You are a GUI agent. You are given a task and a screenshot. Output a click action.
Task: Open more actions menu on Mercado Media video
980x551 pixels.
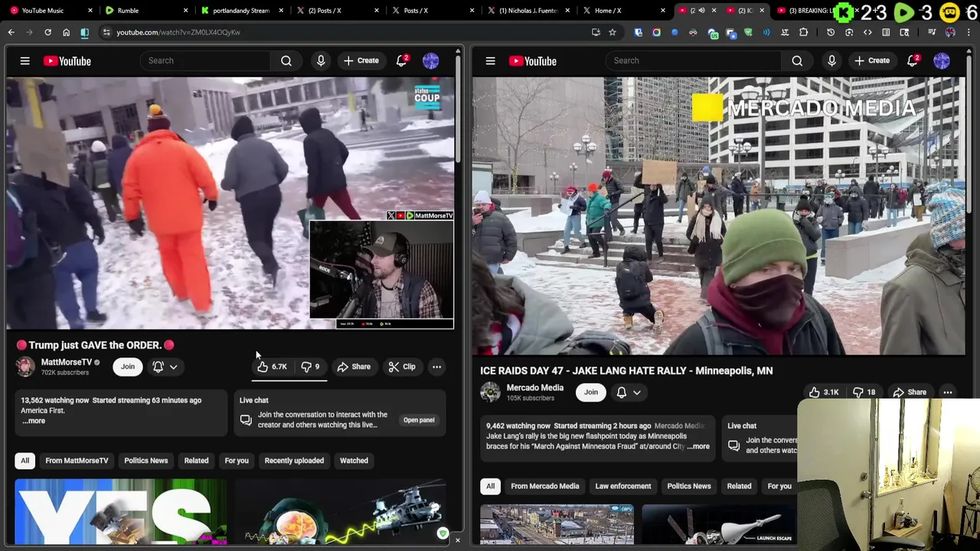tap(947, 392)
